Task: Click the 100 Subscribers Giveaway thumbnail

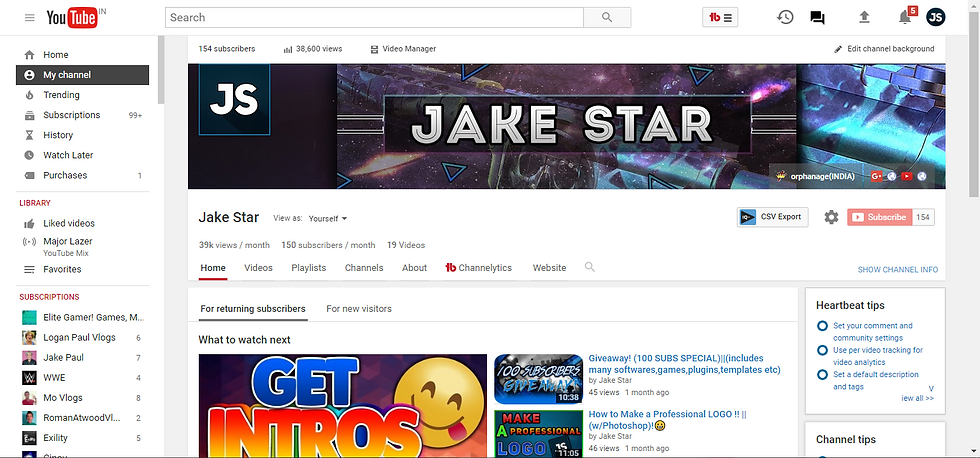Action: pos(538,379)
